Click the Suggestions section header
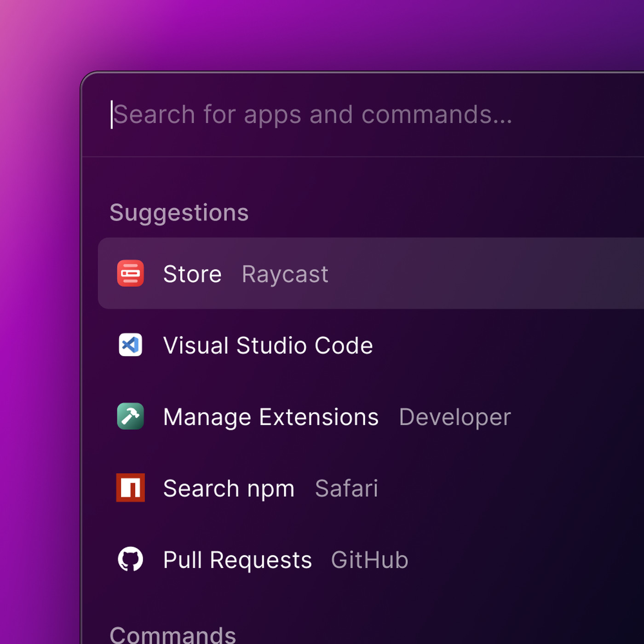This screenshot has height=644, width=644. pyautogui.click(x=179, y=213)
